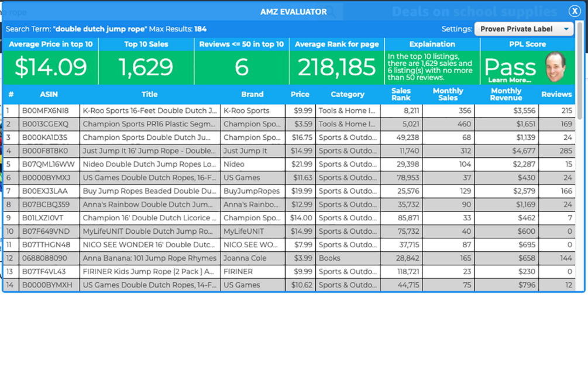Viewport: 588px width, 367px height.
Task: Click the Explaination summary text
Action: click(430, 67)
